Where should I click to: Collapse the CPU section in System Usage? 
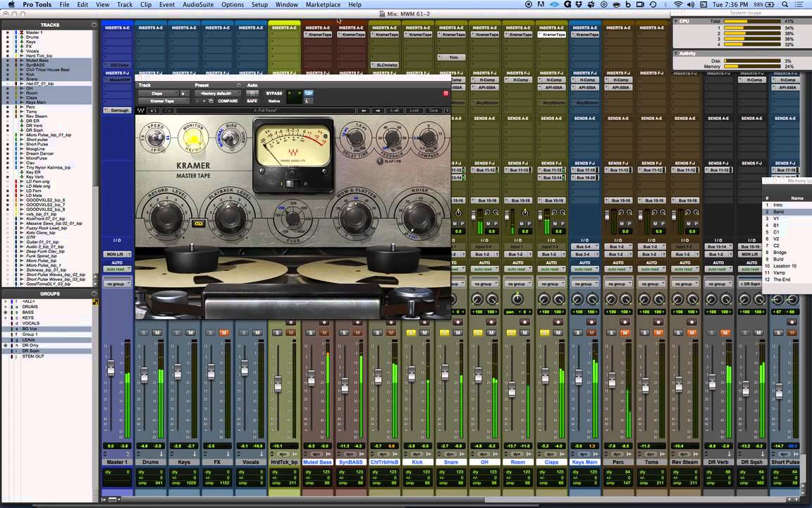click(x=677, y=21)
